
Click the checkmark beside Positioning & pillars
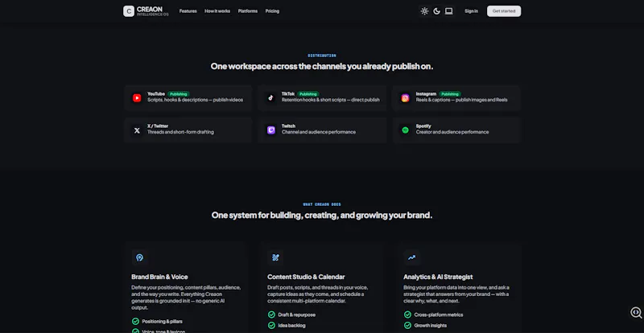click(135, 321)
